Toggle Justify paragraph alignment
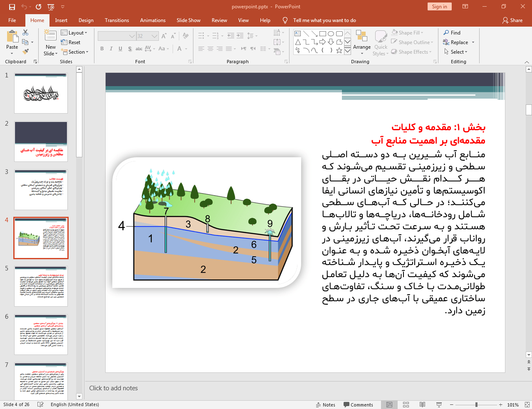532x409 pixels. 229,49
